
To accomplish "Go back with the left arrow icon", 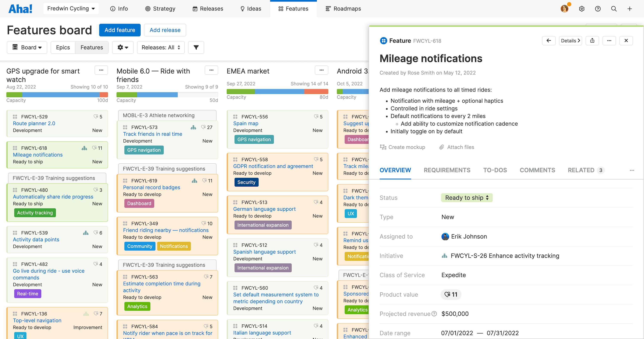I will click(x=548, y=41).
